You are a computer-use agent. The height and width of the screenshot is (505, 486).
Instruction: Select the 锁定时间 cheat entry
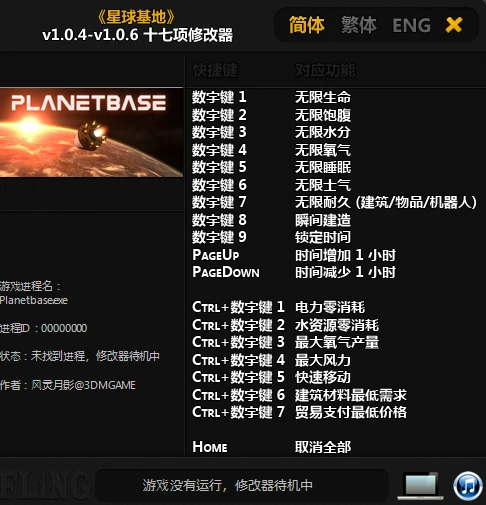[323, 237]
